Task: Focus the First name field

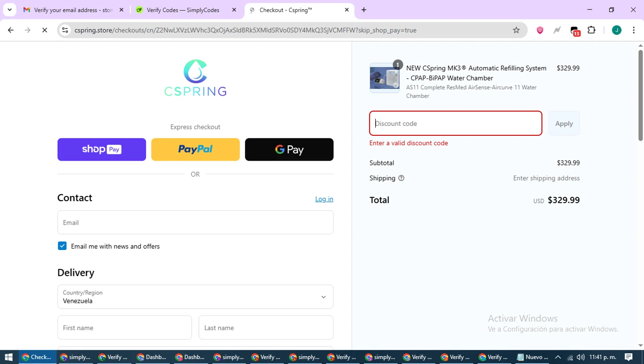Action: tap(125, 327)
